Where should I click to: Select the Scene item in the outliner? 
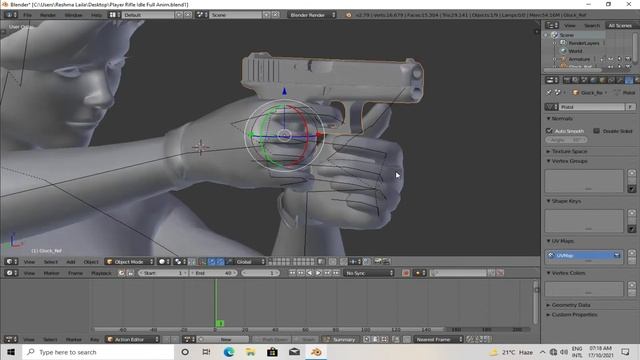(567, 35)
